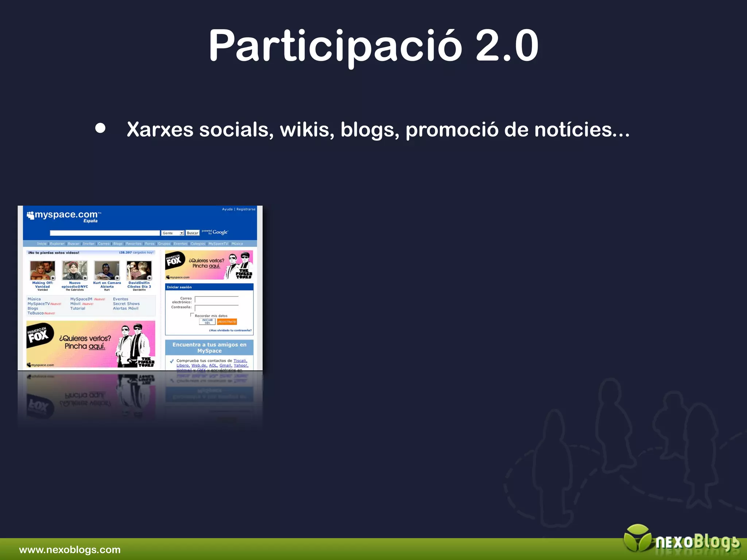This screenshot has height=560, width=747.
Task: Click the Yahoo! contacts link
Action: click(241, 365)
